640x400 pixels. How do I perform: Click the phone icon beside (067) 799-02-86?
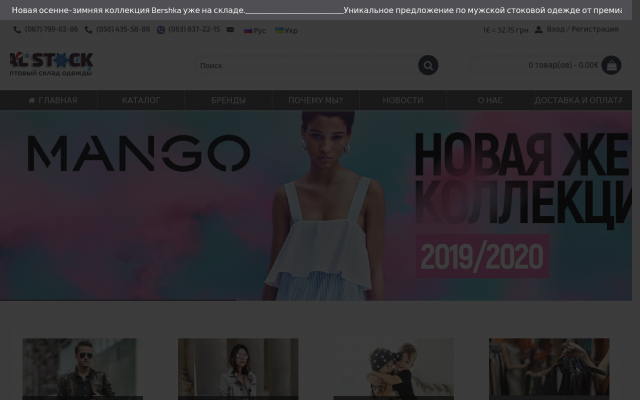(x=17, y=30)
